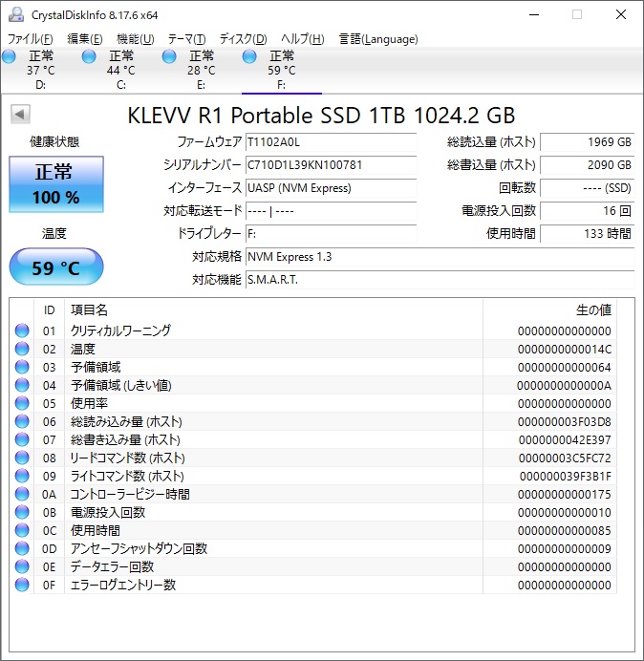The image size is (644, 661).
Task: Click status orb for クリティカルワーニング row
Action: (x=22, y=330)
